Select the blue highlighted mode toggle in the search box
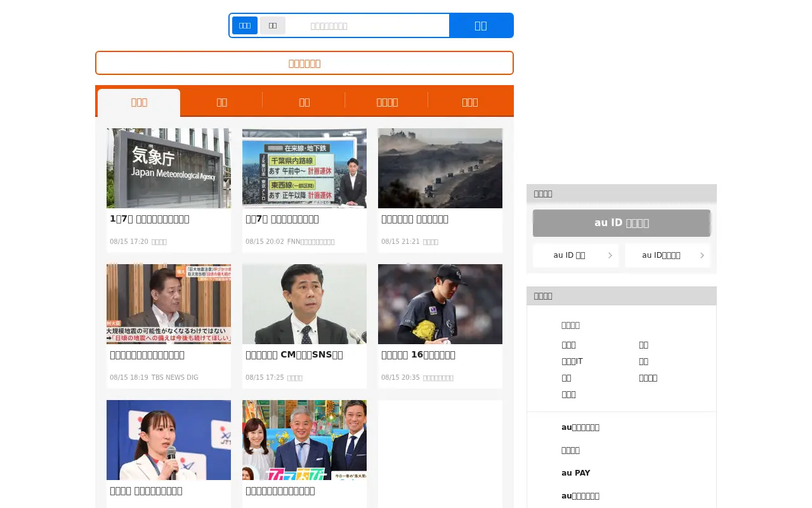Screen dimensions: 812x508 [245, 25]
